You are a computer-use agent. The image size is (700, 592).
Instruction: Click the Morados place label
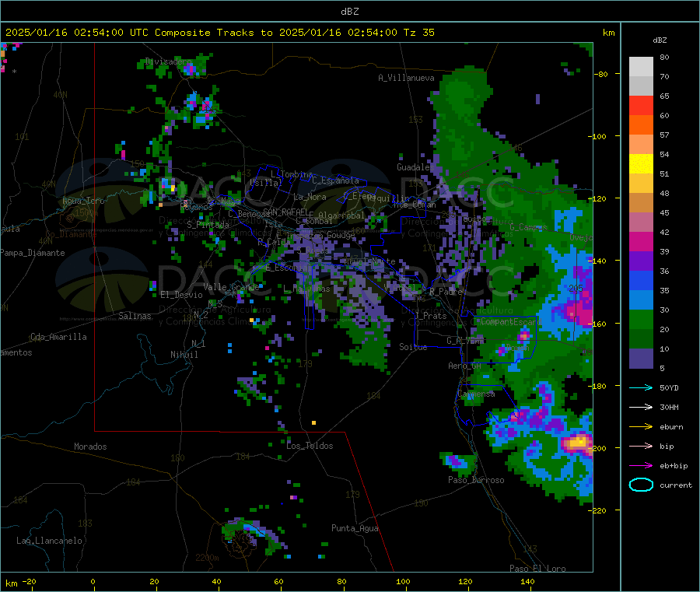coord(90,447)
